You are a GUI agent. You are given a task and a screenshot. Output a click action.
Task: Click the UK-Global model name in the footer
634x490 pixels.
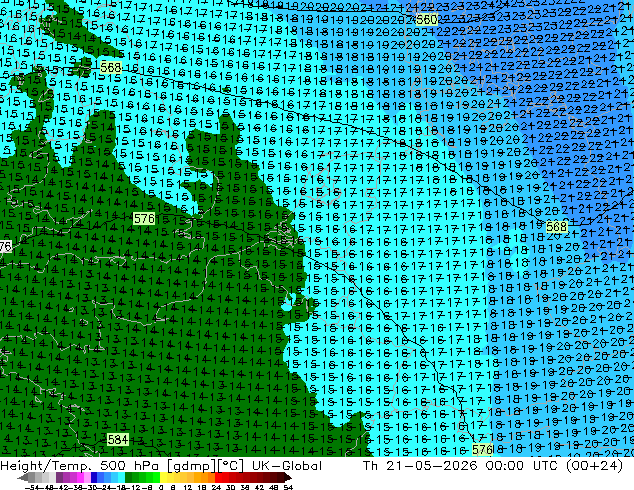[x=287, y=466]
